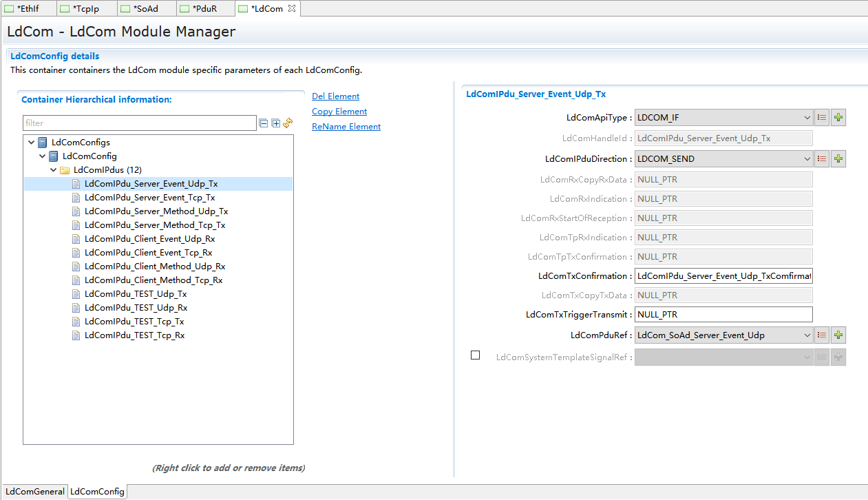Click list icon next to LdComPduRef
The height and width of the screenshot is (500, 868).
[x=822, y=335]
